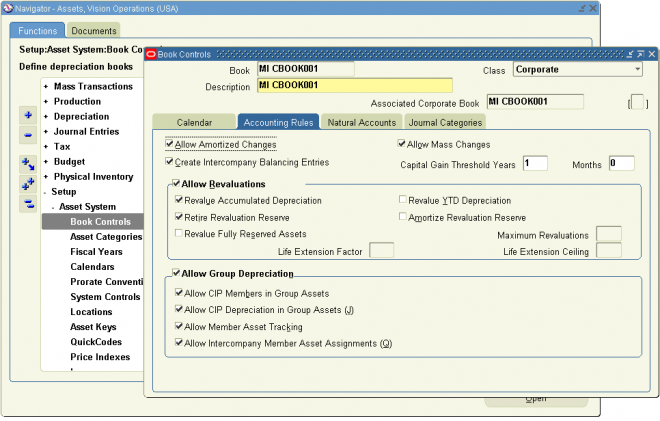Expand the Budget tree node

click(x=46, y=162)
